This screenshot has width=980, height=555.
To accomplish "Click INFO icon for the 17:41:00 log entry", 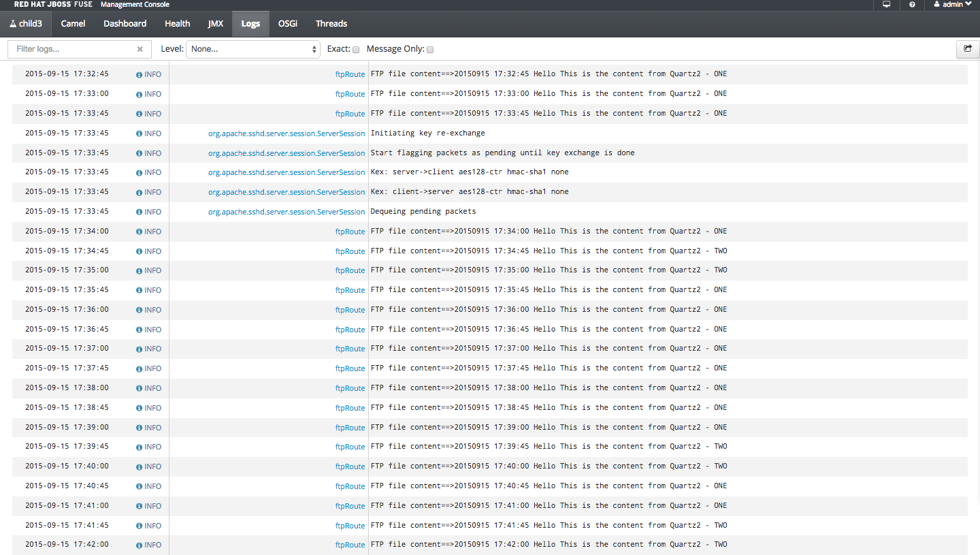I will (140, 507).
